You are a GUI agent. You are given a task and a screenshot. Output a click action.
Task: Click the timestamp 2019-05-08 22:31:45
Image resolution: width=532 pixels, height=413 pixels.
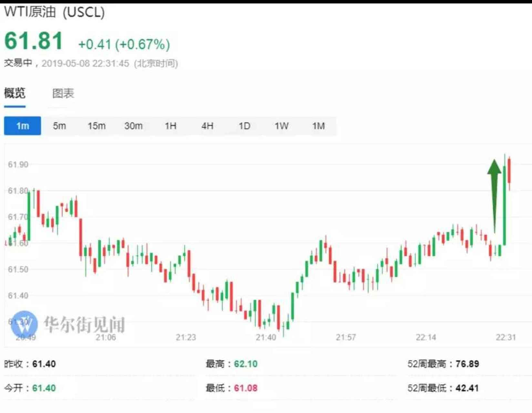[85, 63]
